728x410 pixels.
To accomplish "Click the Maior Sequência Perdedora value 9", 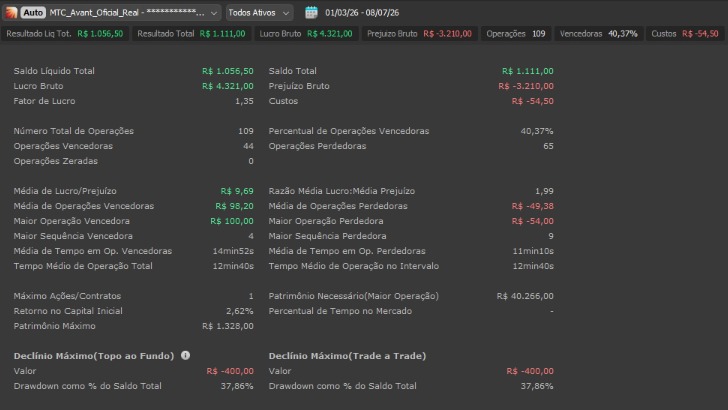I will (551, 236).
